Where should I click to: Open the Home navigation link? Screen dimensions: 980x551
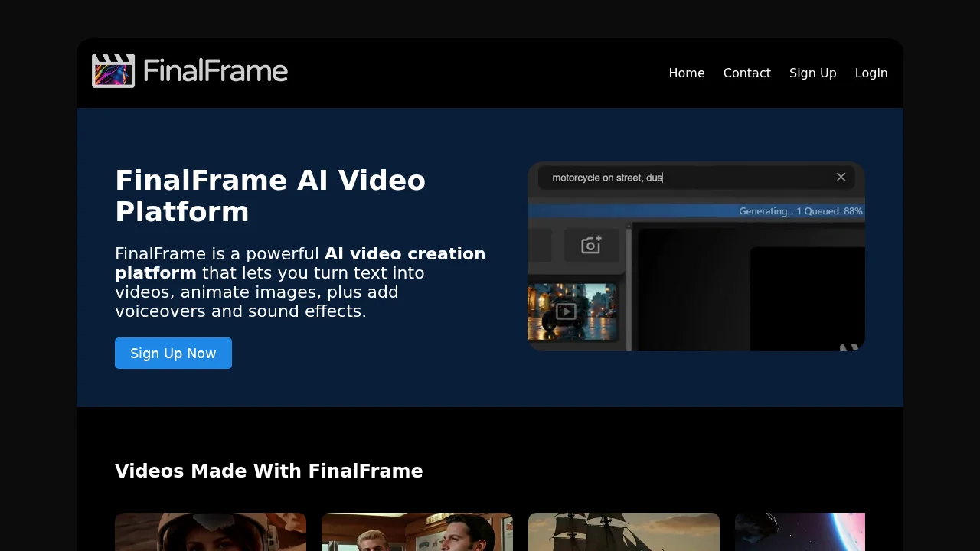[687, 73]
